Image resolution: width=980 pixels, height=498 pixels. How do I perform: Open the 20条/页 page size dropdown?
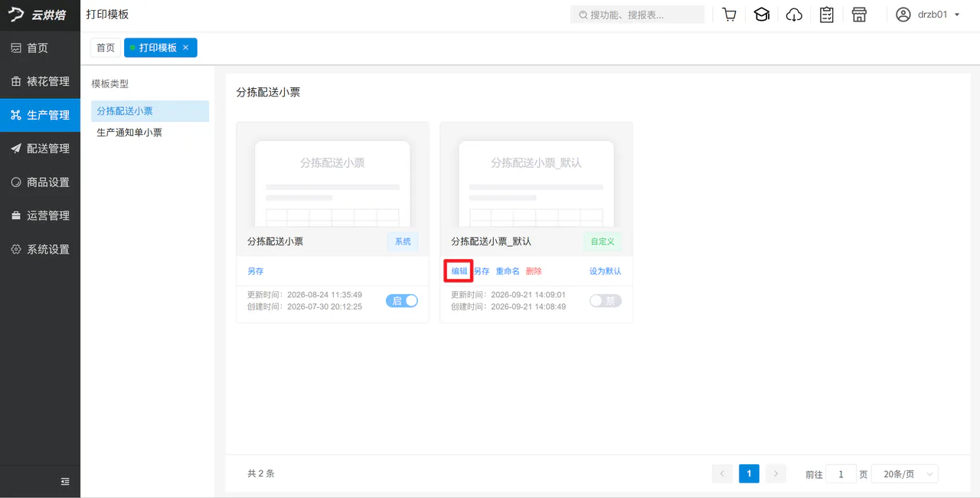click(904, 474)
